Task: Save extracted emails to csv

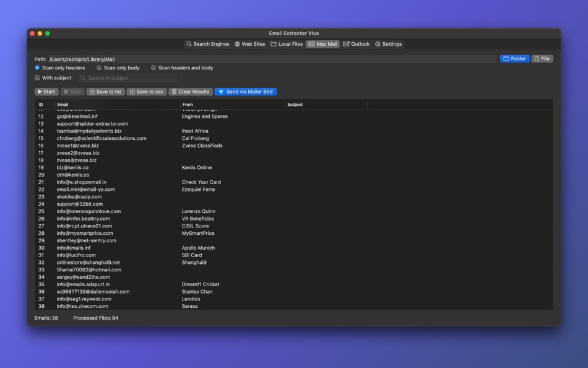Action: (x=146, y=91)
